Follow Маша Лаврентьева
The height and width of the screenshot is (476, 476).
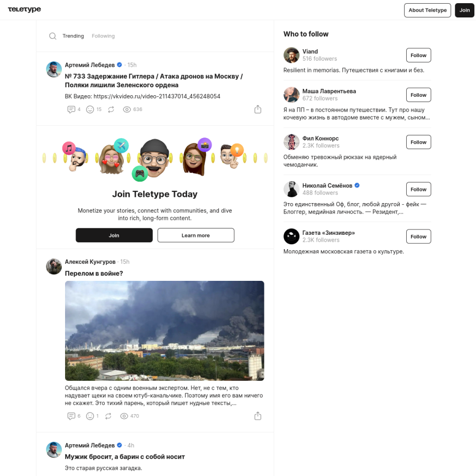(x=418, y=95)
